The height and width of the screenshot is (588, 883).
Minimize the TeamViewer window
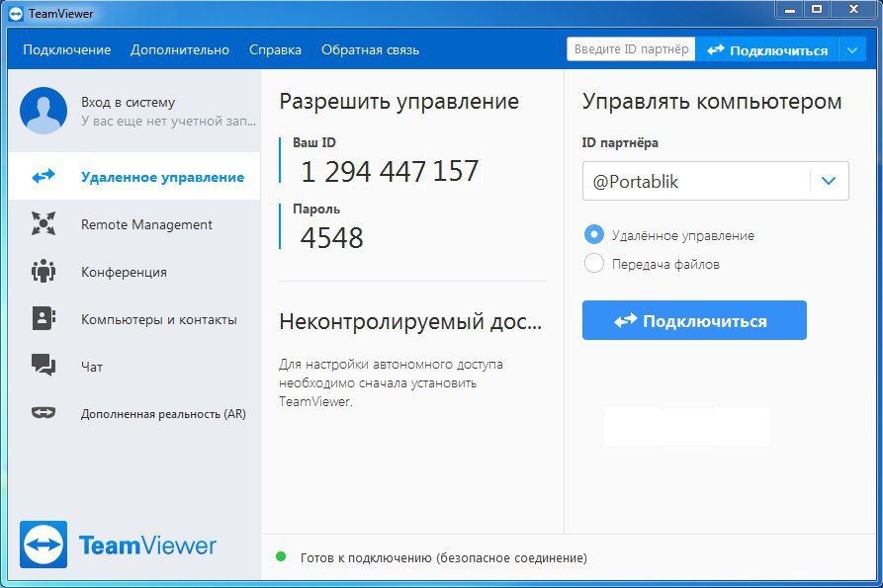point(789,9)
